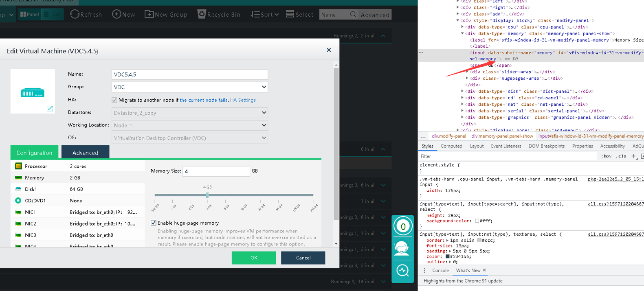The height and width of the screenshot is (291, 644).
Task: Open the Group dropdown showing VDC
Action: 190,87
